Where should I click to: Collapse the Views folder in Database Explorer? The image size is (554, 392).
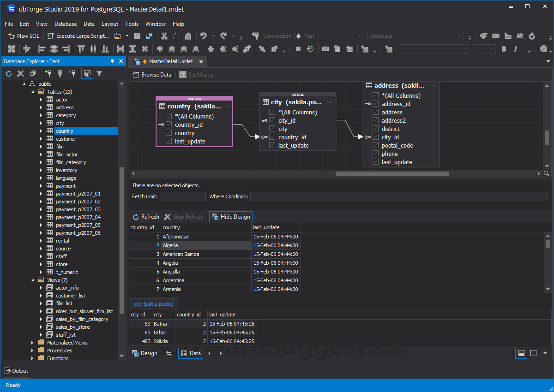(x=32, y=279)
